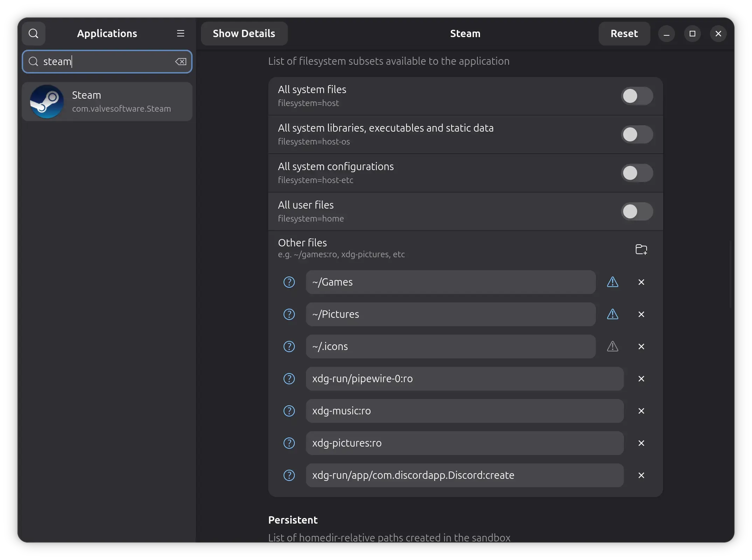Click the add folder icon in Other files
This screenshot has height=560, width=752.
coord(641,249)
